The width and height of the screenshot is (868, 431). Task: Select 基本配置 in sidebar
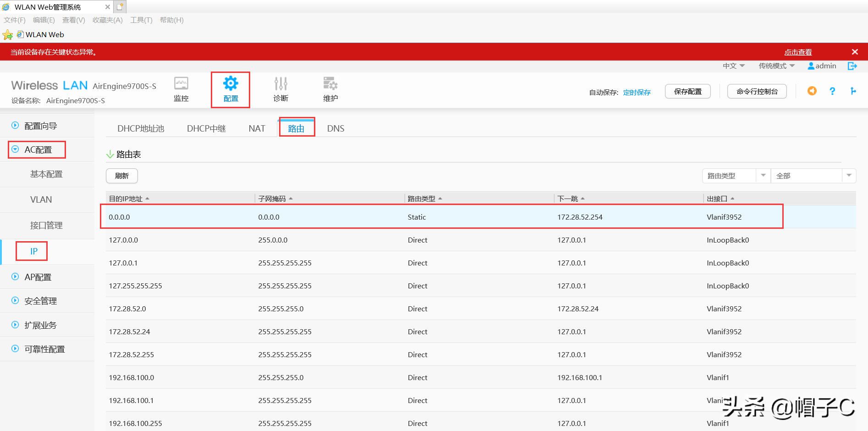coord(46,174)
